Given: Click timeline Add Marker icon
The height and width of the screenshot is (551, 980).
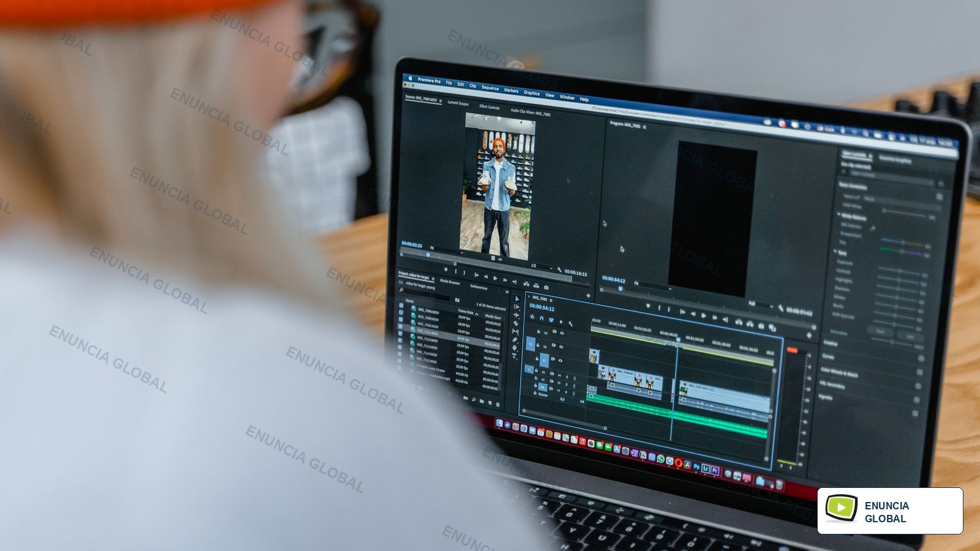Looking at the screenshot, I should pyautogui.click(x=561, y=321).
